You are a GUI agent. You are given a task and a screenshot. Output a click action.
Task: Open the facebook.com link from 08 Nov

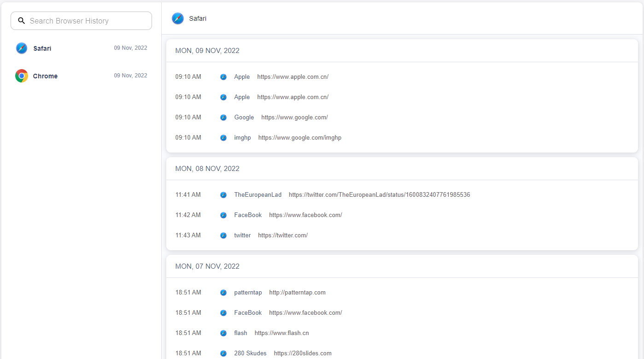[305, 215]
